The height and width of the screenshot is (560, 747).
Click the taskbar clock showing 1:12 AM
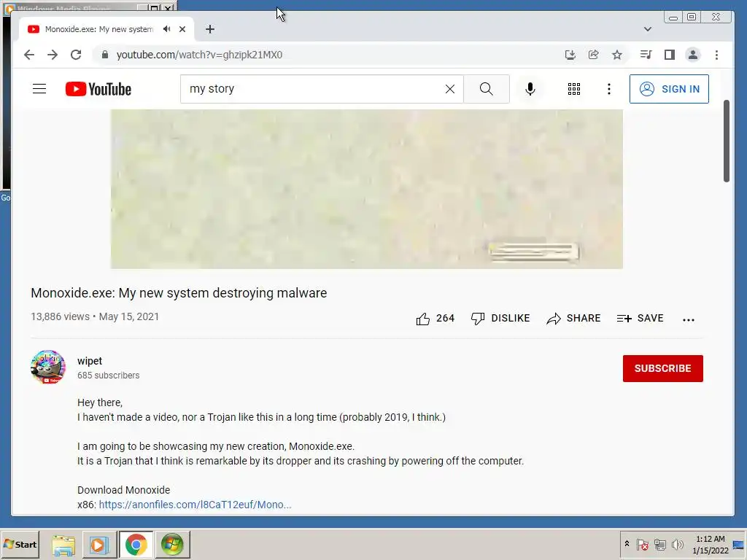point(711,545)
